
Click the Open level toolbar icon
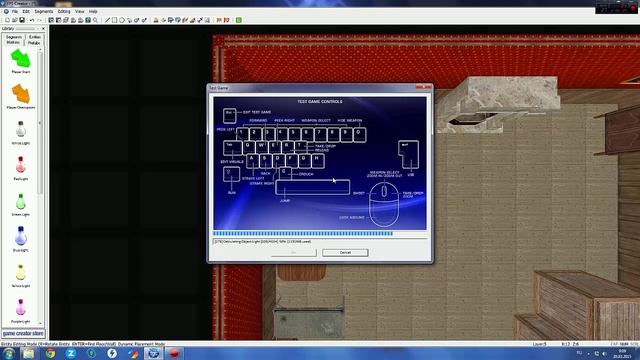coord(15,20)
